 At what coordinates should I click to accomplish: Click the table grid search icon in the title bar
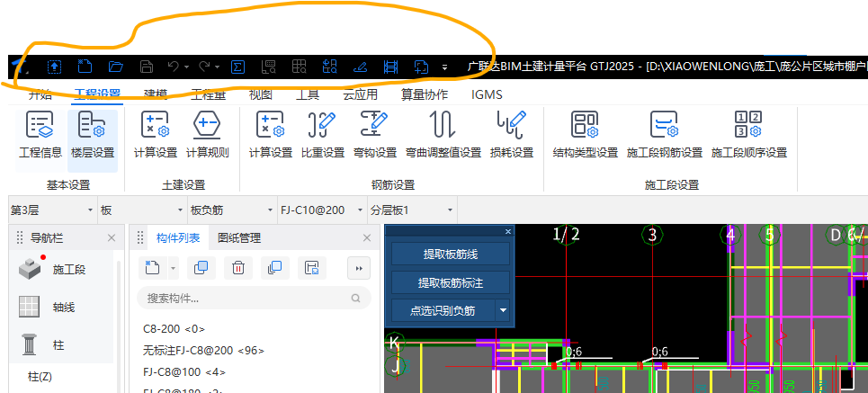point(300,67)
